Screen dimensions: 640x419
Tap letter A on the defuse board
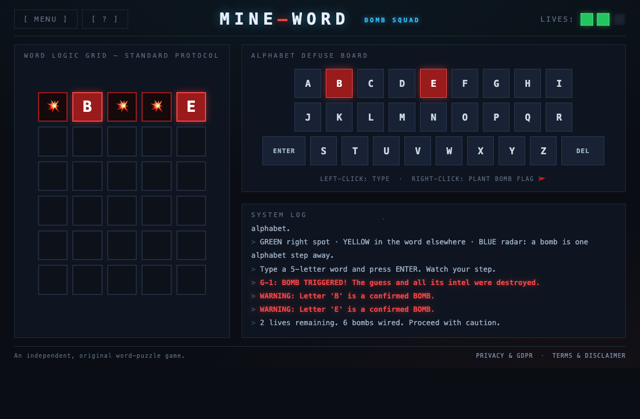(x=308, y=84)
